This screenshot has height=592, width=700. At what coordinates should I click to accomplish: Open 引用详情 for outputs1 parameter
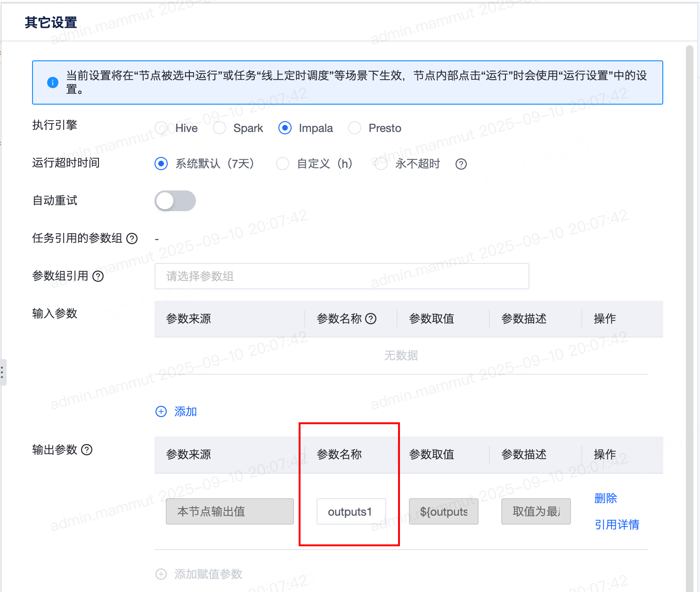point(617,525)
